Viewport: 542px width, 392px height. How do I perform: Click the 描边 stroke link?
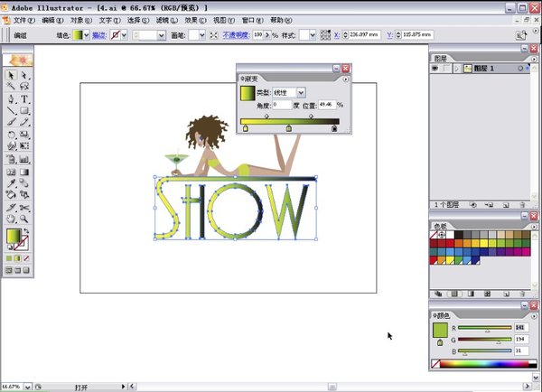click(x=99, y=35)
